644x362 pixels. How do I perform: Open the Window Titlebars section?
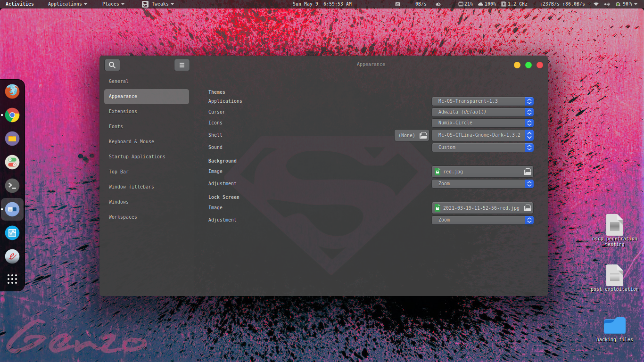(132, 187)
